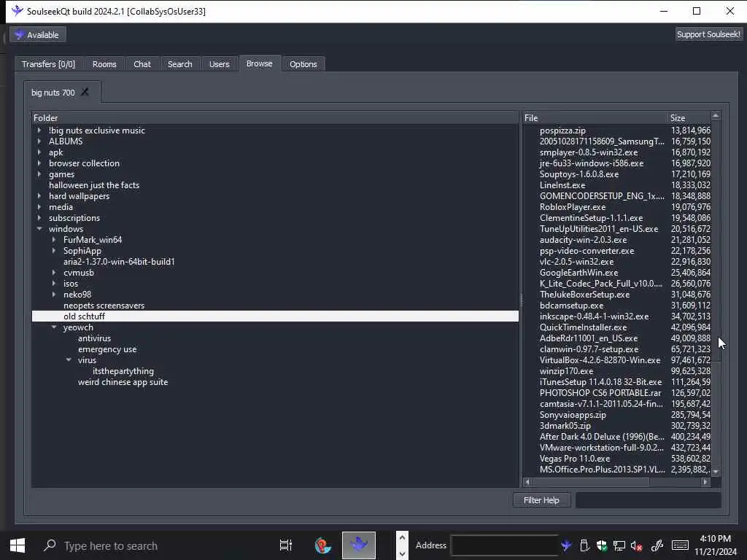Viewport: 747px width, 560px height.
Task: Select the file Vegas Pro 11.0.exe
Action: (x=575, y=459)
